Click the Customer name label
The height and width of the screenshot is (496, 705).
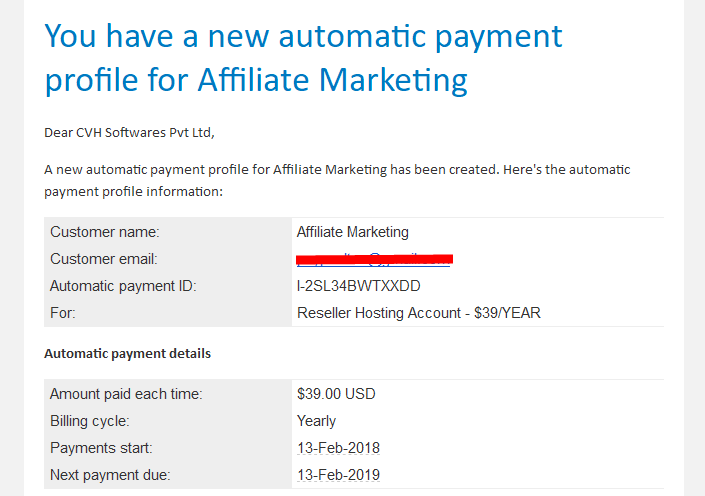(105, 232)
